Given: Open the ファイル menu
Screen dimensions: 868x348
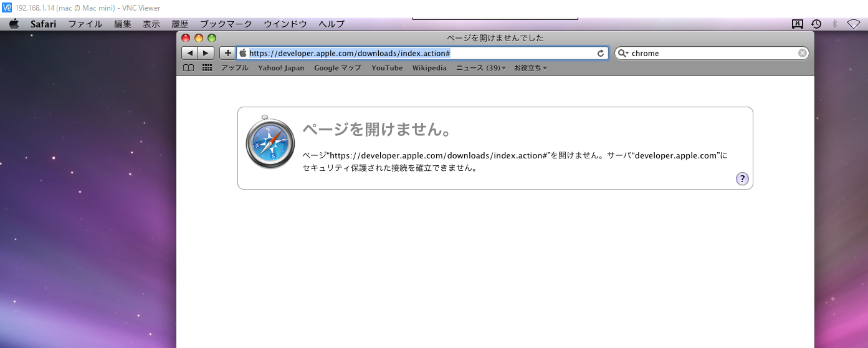Looking at the screenshot, I should click(85, 24).
